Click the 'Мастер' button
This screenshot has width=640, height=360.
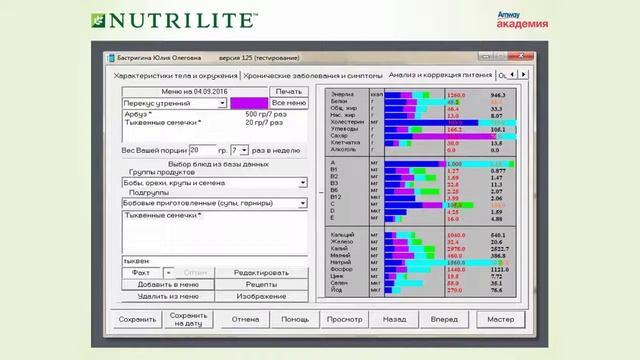click(x=500, y=319)
